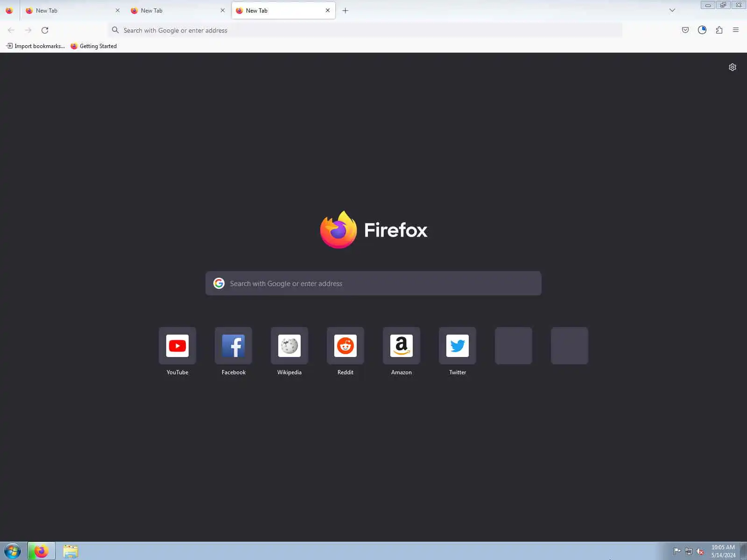Close the first New Tab
The image size is (747, 560).
[118, 10]
